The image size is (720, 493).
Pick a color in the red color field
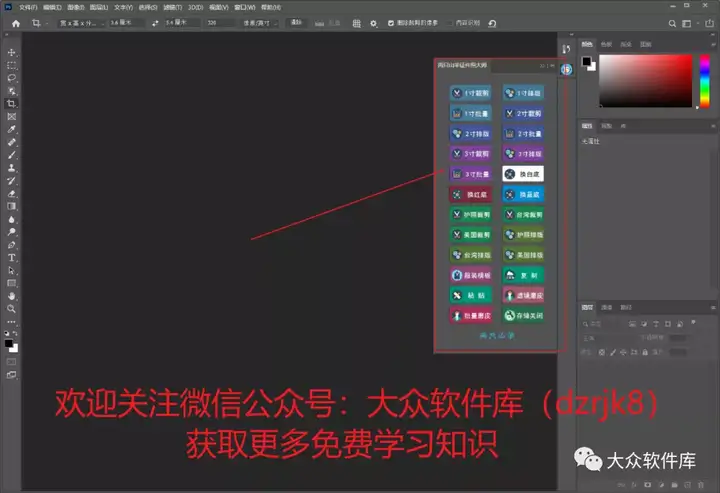646,81
